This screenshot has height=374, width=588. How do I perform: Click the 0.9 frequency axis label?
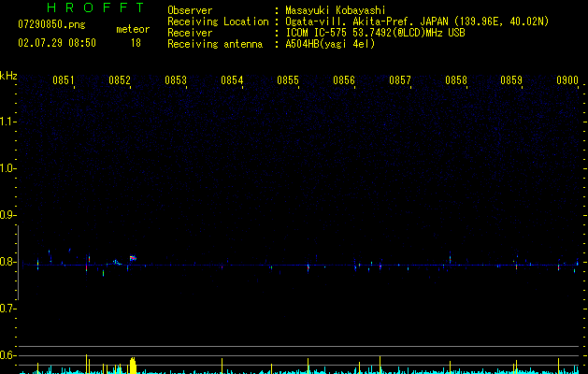7,215
